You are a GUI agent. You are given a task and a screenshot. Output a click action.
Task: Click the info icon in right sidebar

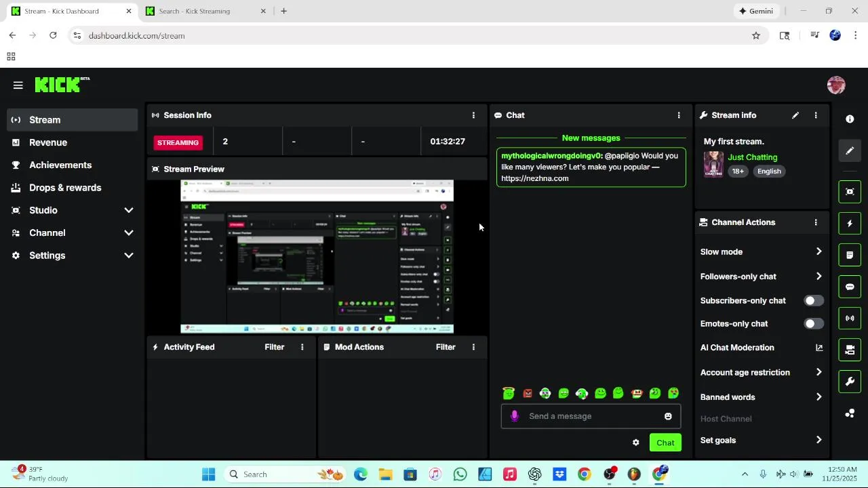coord(850,119)
